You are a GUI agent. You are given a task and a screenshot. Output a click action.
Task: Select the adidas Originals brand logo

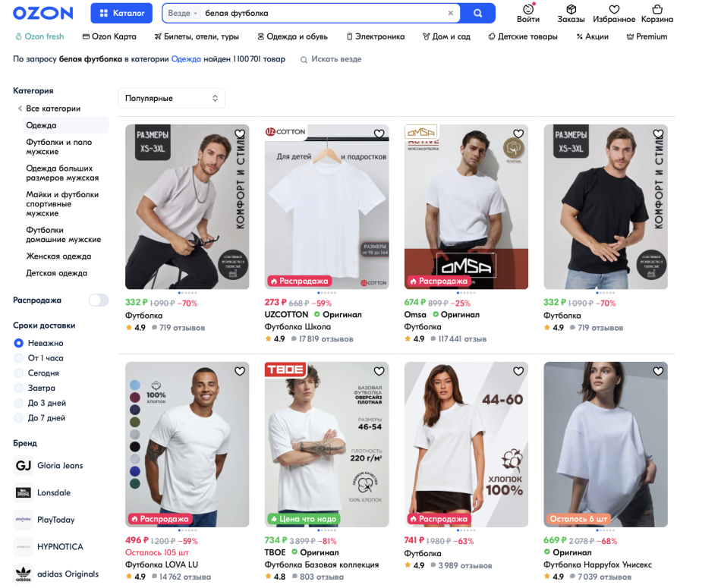point(24,574)
